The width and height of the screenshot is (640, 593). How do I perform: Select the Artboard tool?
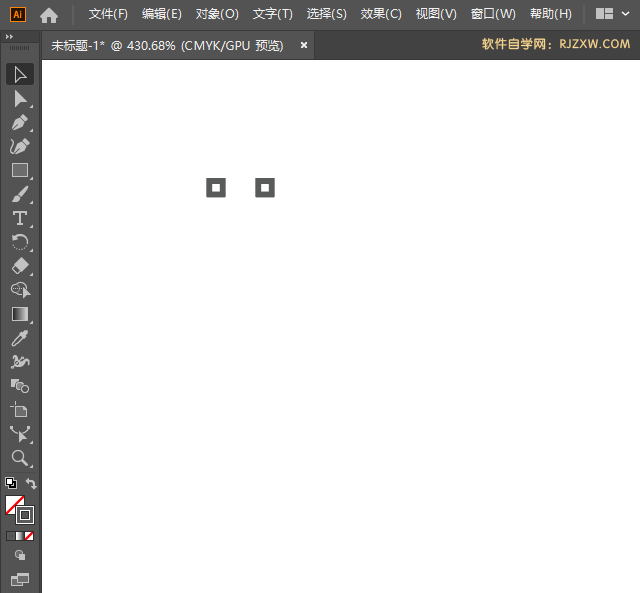click(x=20, y=410)
